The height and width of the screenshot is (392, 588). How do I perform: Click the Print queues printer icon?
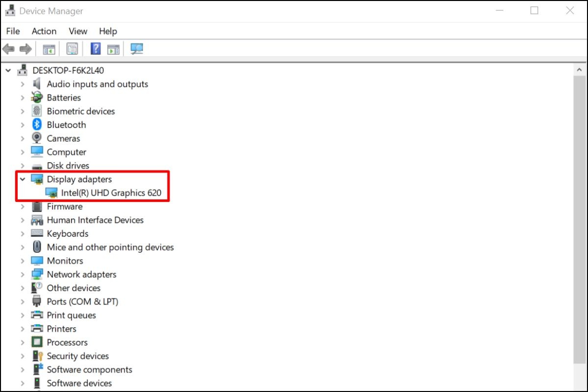(37, 315)
